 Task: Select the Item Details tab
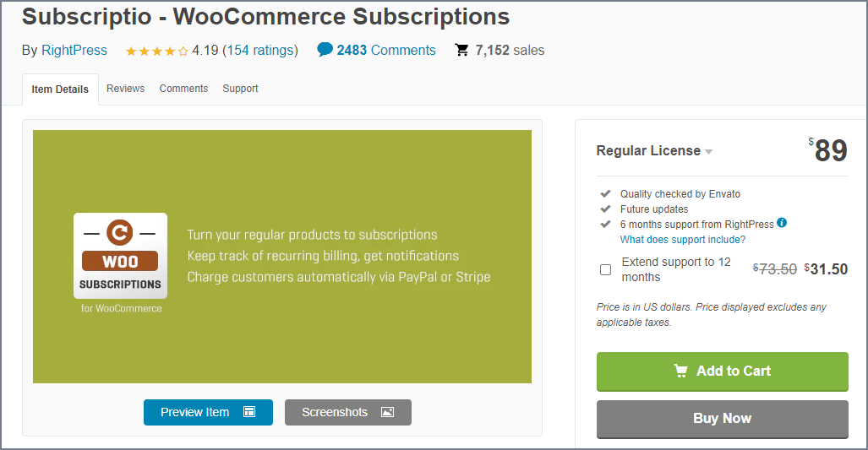click(x=60, y=89)
